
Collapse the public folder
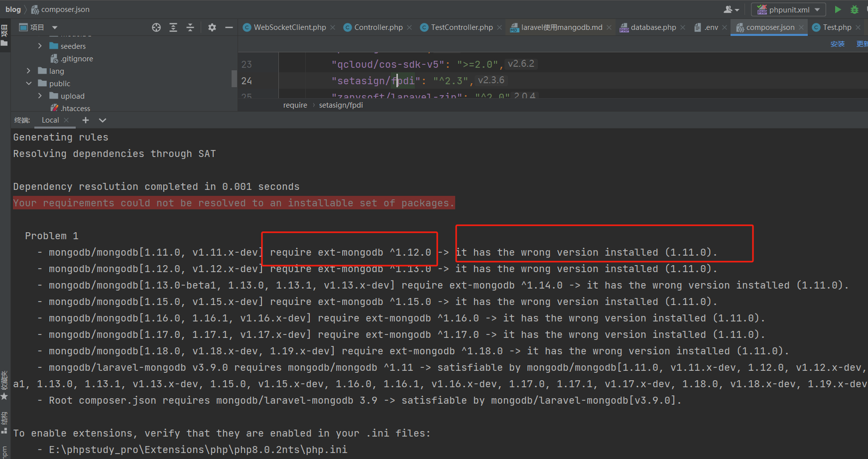click(x=28, y=83)
